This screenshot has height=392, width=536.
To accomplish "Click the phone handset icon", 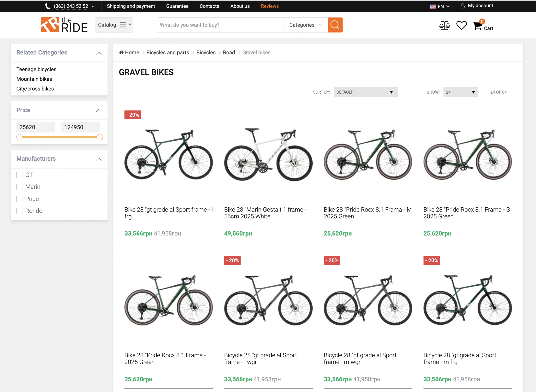I will 48,6.
